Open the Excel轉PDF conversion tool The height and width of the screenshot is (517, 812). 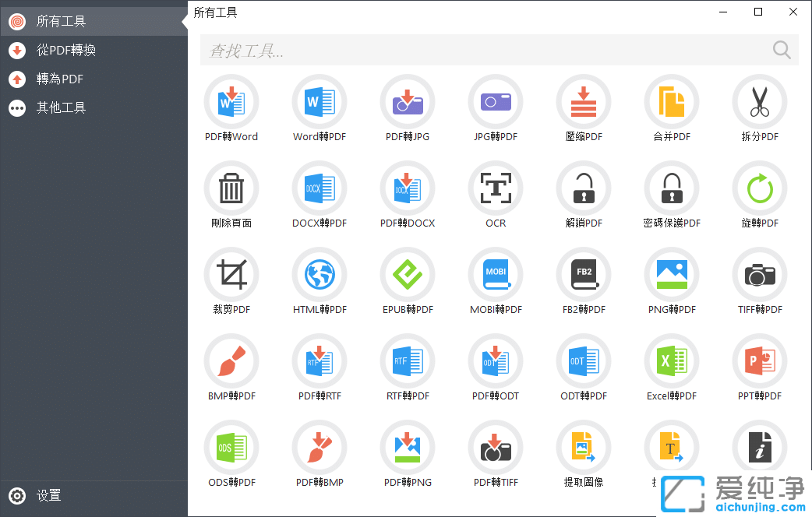[x=672, y=368]
